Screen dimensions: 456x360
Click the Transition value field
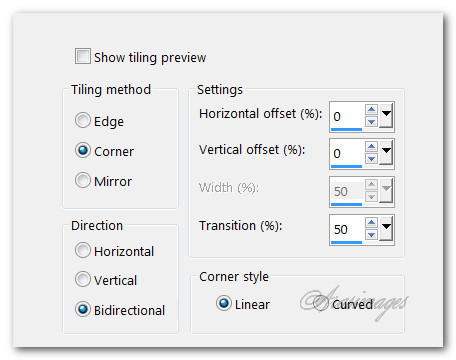(x=347, y=229)
